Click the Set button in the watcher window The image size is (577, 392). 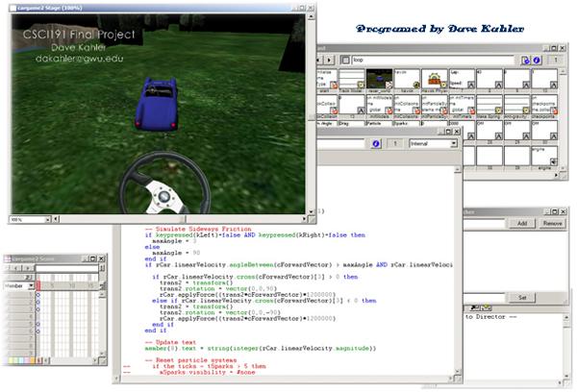pos(522,298)
